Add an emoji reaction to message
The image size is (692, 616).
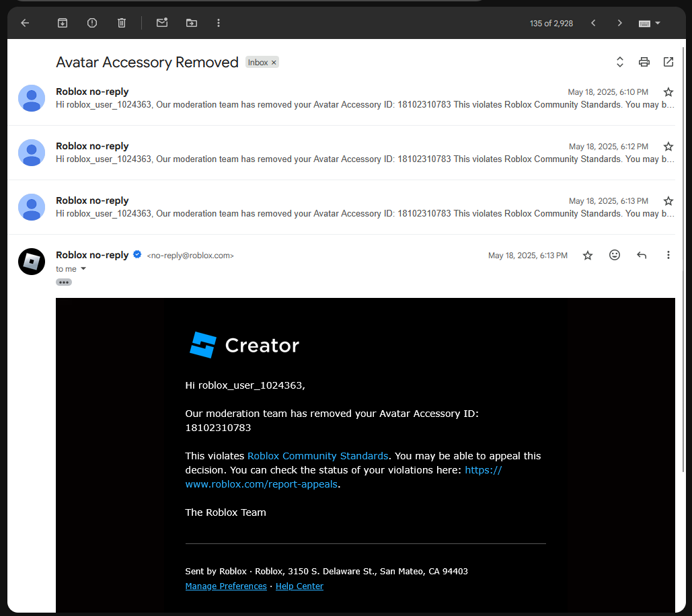[615, 255]
